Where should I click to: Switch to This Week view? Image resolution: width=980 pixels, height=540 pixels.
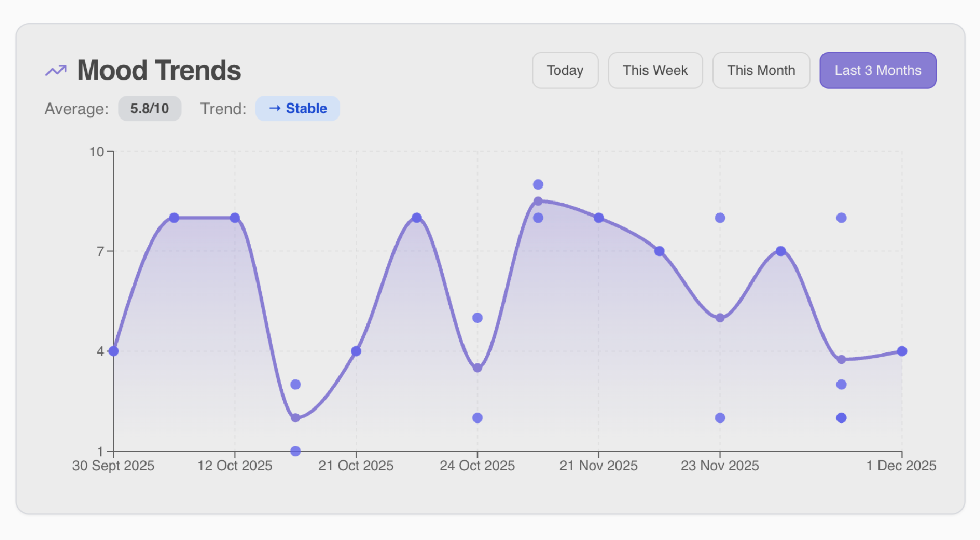click(655, 70)
